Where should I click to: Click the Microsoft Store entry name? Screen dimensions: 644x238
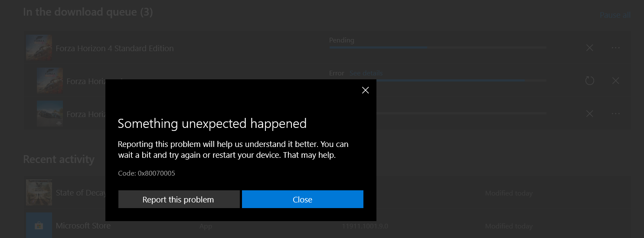[x=83, y=225]
